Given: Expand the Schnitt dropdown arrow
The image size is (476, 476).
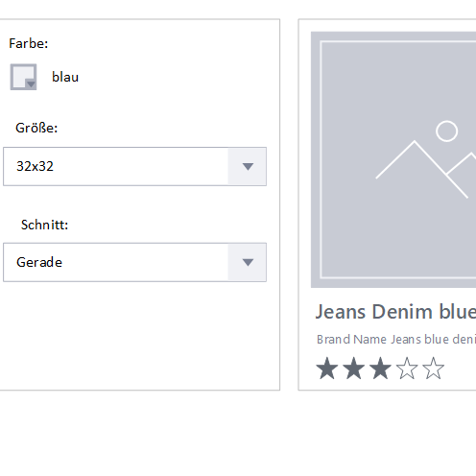Looking at the screenshot, I should (x=248, y=262).
